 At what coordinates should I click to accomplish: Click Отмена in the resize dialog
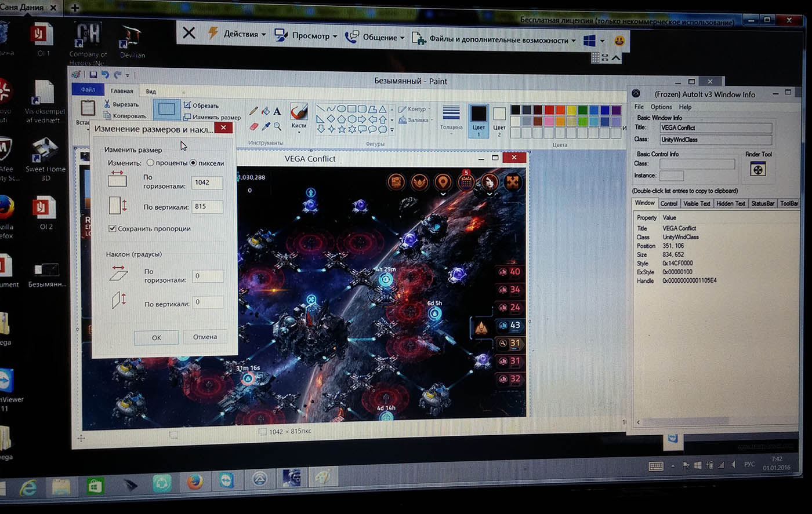[x=205, y=337]
